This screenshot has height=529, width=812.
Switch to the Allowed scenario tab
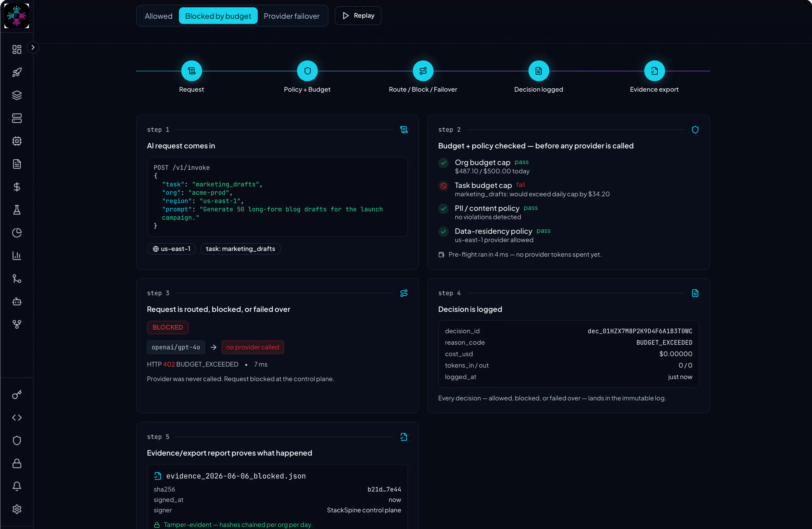(158, 16)
